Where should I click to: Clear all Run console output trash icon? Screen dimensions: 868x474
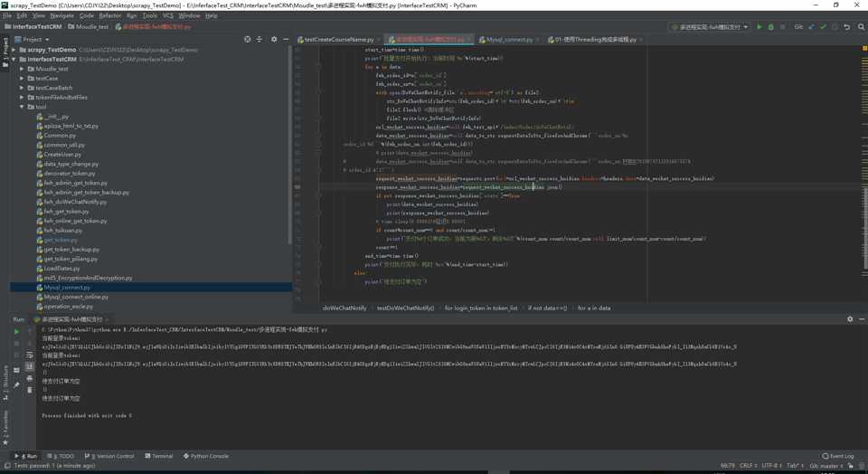point(29,390)
